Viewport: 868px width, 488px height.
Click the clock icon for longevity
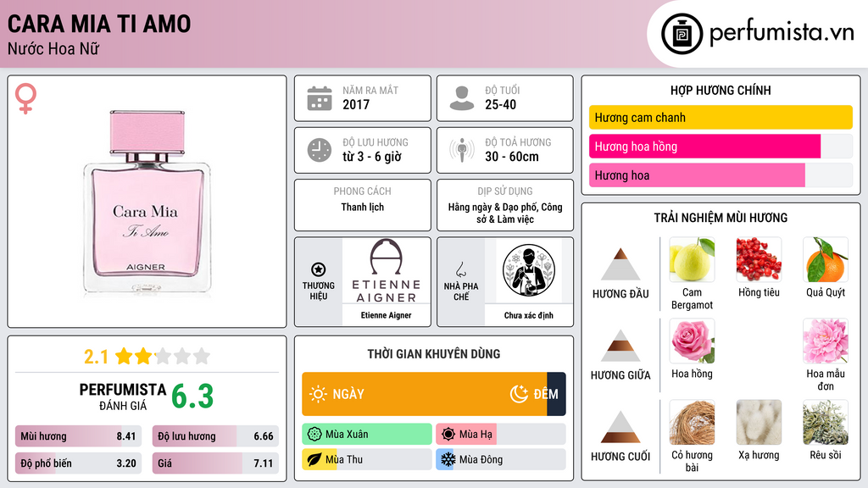(320, 150)
